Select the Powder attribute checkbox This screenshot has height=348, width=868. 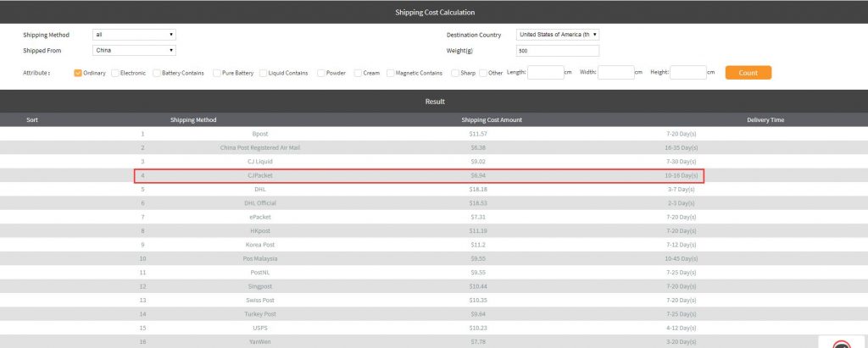[x=321, y=73]
